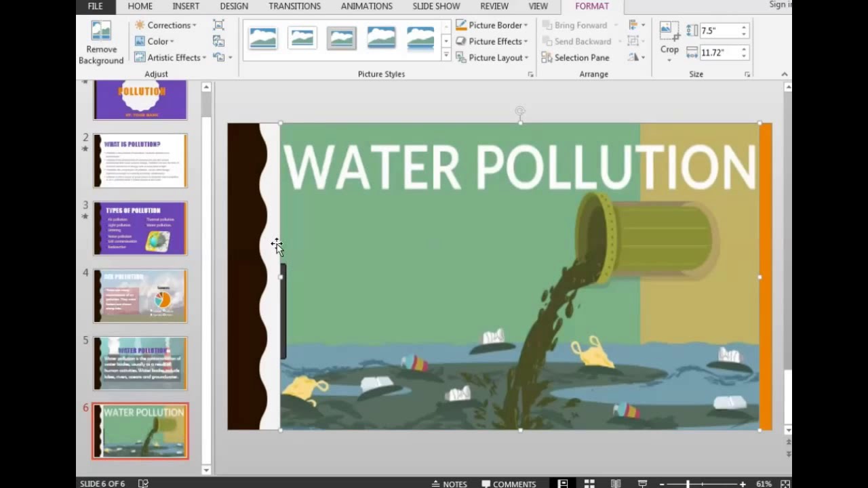This screenshot has height=488, width=868.
Task: Click the picture's rotation handle
Action: pyautogui.click(x=520, y=110)
